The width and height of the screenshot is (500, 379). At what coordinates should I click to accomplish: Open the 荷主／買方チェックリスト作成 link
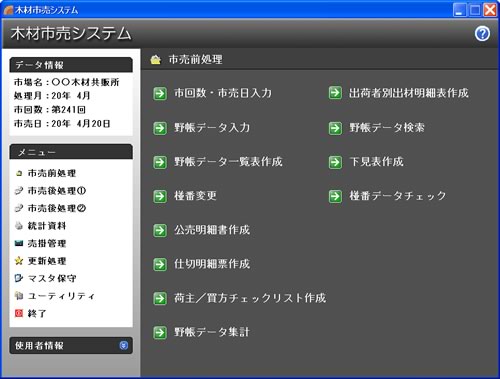pos(250,298)
